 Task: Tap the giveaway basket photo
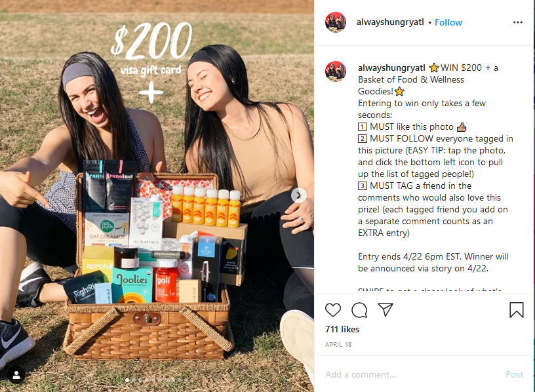(157, 196)
